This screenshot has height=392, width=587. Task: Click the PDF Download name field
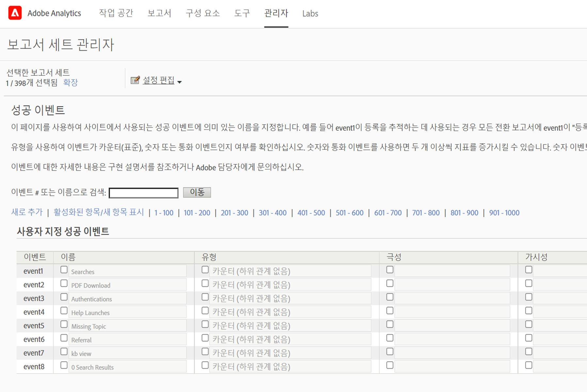click(128, 285)
